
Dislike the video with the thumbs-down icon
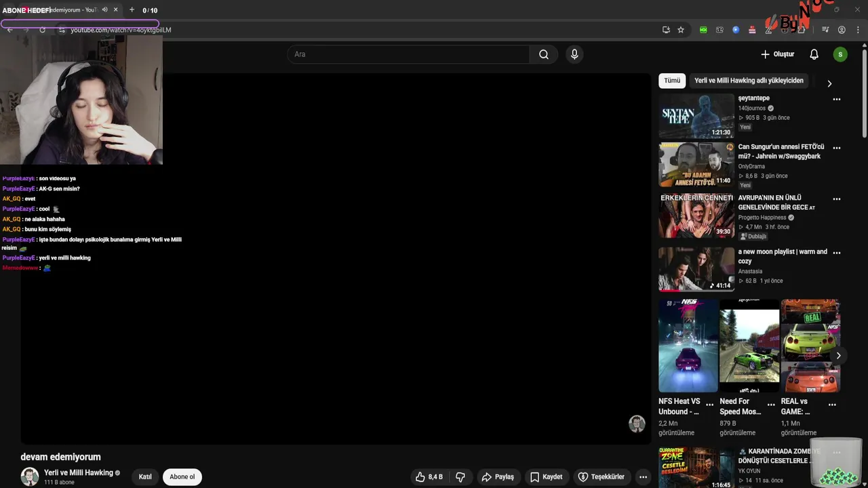(460, 477)
